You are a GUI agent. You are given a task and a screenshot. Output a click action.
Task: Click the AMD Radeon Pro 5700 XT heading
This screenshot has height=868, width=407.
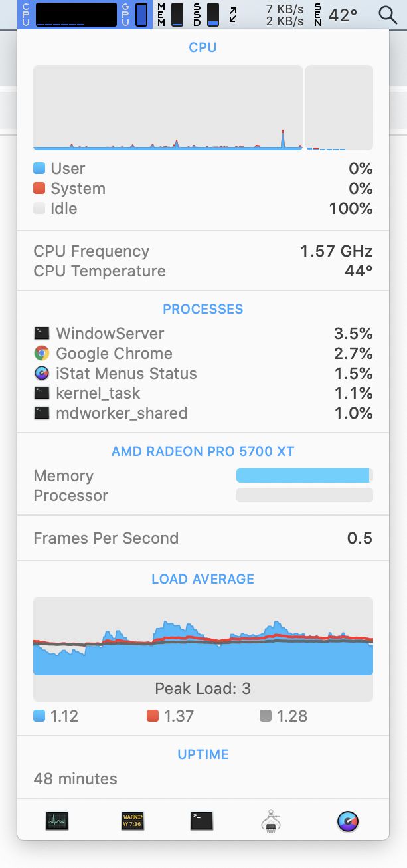coord(203,451)
